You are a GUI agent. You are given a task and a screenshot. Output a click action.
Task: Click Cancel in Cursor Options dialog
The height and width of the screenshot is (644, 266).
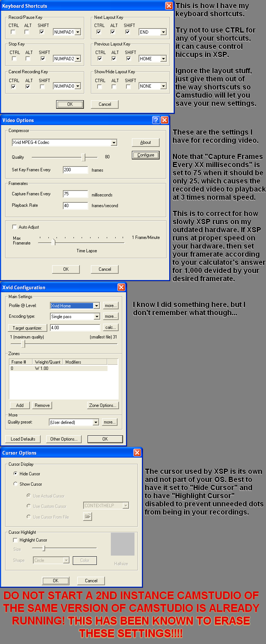pyautogui.click(x=91, y=581)
